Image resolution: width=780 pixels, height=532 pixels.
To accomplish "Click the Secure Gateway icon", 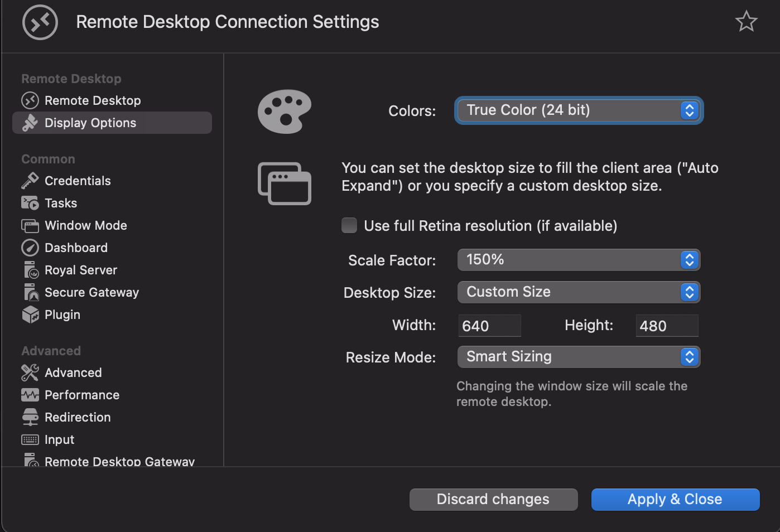I will coord(30,292).
